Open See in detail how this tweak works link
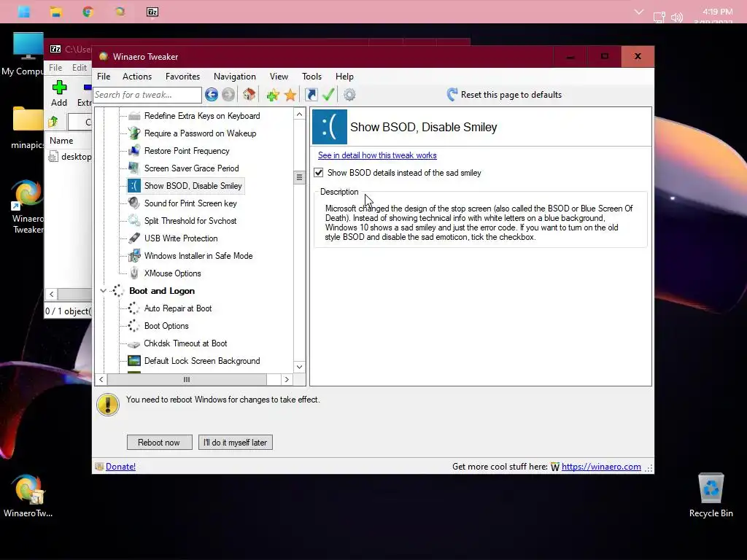747x560 pixels. (x=377, y=155)
